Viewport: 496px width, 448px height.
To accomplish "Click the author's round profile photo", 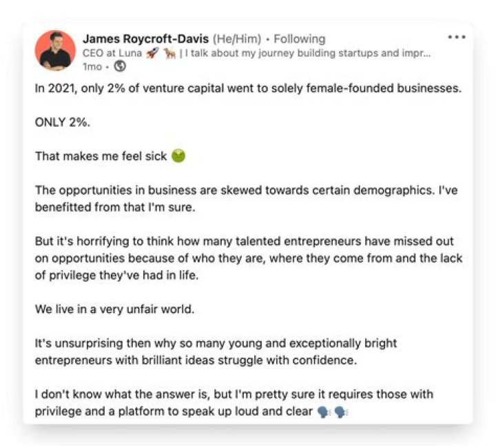I will 55,51.
